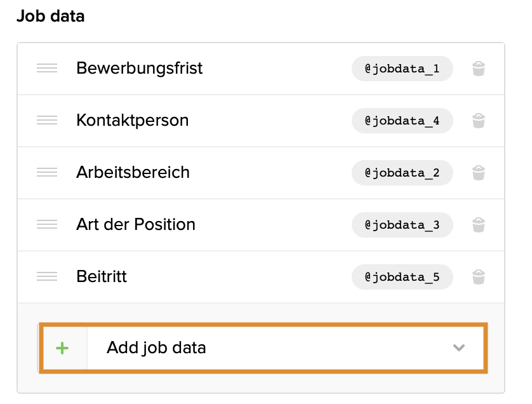Click the green plus icon

pos(62,348)
